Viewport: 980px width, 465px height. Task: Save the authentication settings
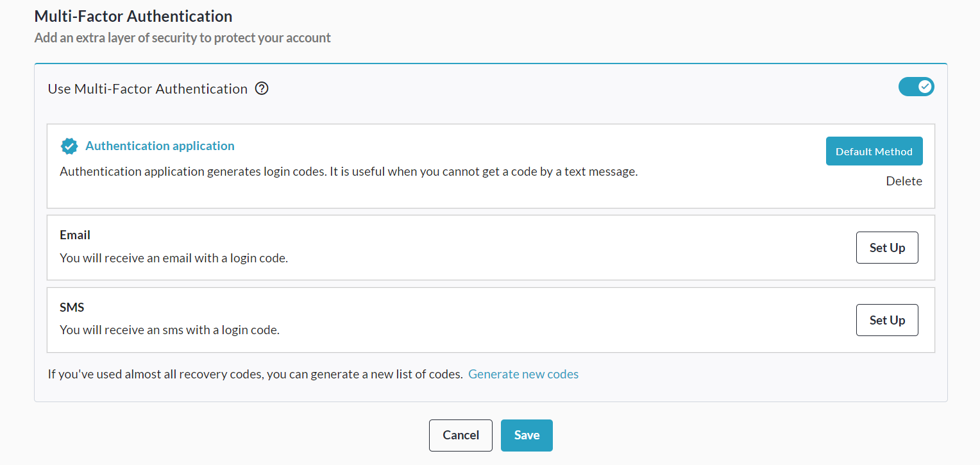click(527, 435)
